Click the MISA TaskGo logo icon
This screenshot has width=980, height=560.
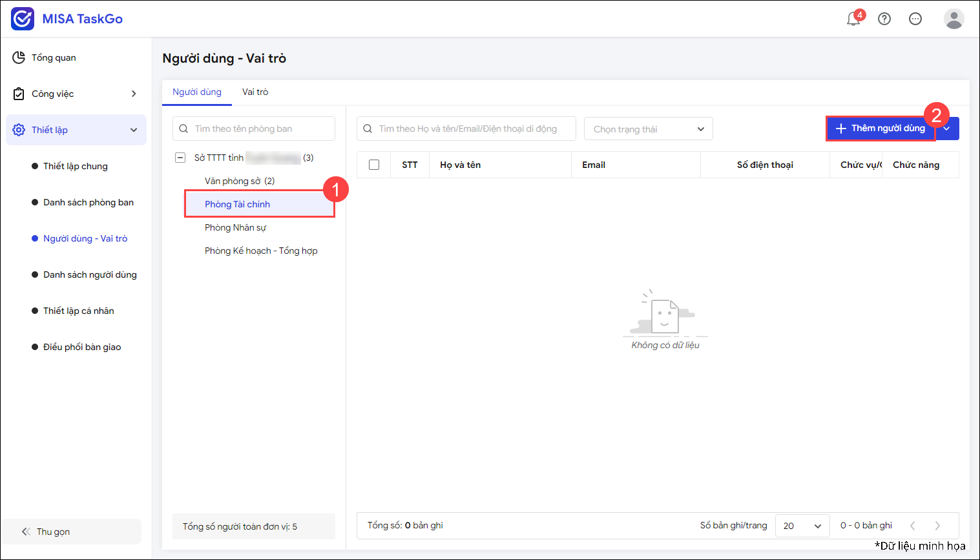(x=23, y=19)
